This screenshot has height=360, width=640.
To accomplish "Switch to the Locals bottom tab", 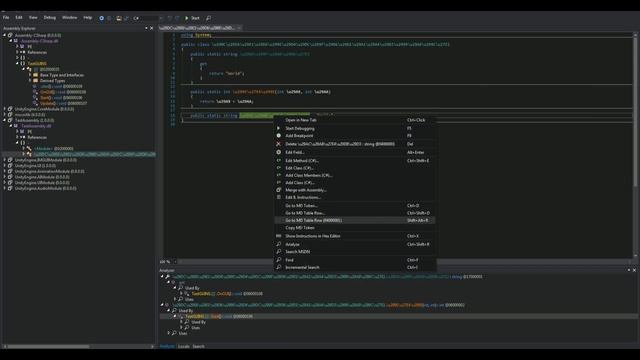I will point(184,346).
